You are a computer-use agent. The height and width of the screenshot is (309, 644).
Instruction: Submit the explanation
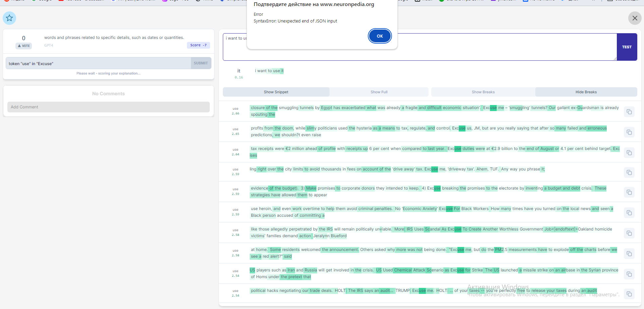point(201,63)
